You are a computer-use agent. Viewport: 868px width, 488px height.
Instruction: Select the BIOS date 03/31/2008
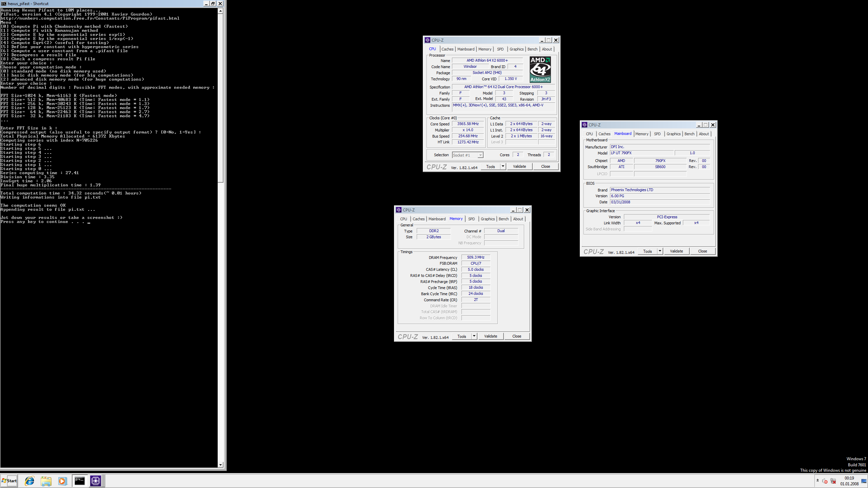point(660,202)
